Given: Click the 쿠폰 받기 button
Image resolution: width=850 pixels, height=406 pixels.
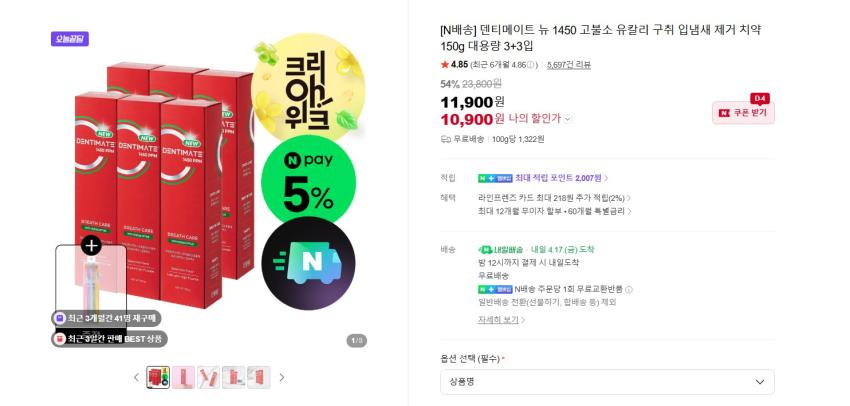Looking at the screenshot, I should pyautogui.click(x=743, y=114).
